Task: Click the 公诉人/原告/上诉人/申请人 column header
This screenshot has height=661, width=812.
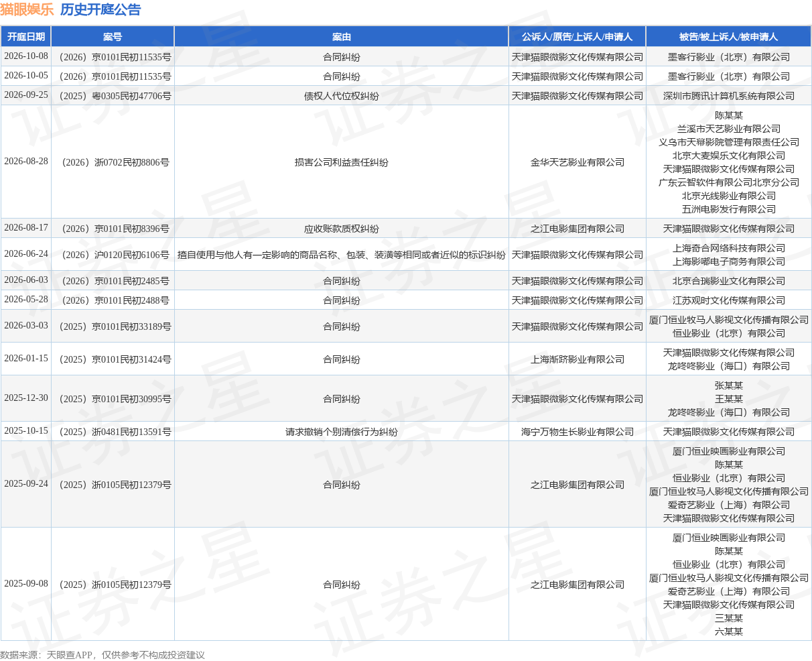Action: [x=578, y=37]
